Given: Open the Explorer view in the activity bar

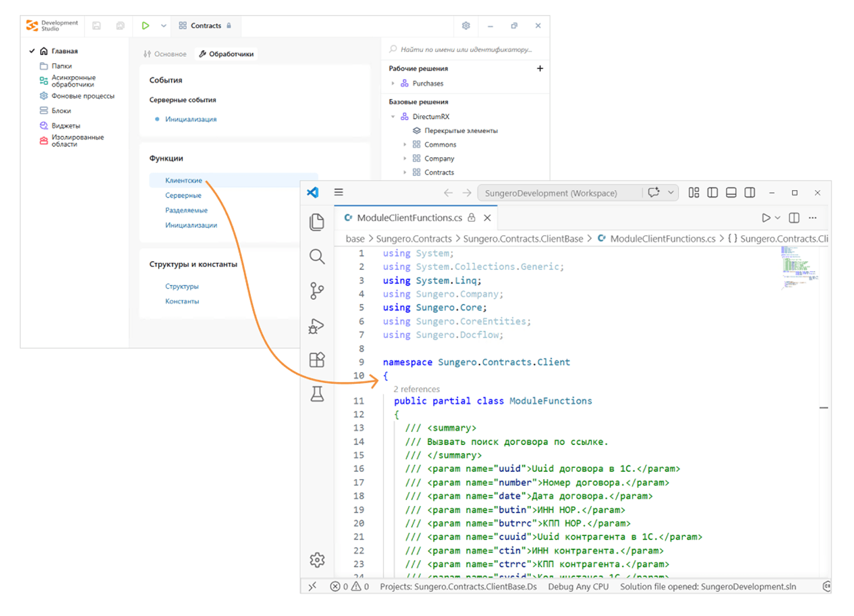Looking at the screenshot, I should click(317, 222).
